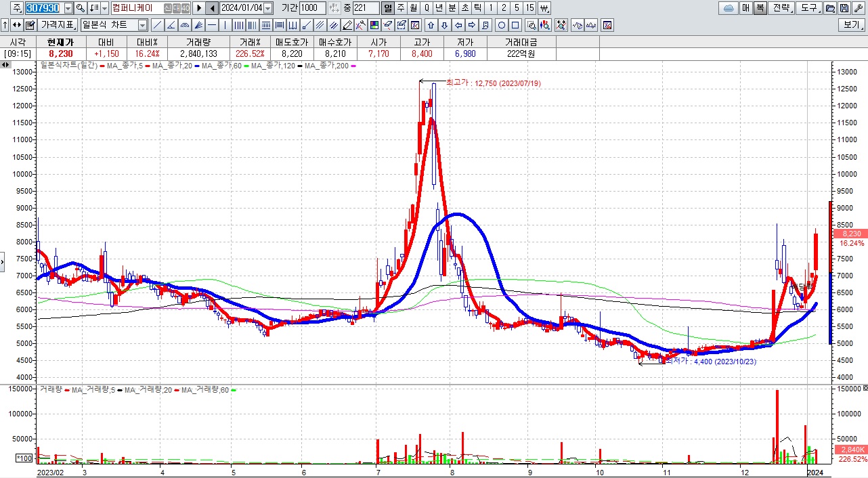This screenshot has height=478, width=868.
Task: Select the 5 interval button
Action: tap(517, 8)
